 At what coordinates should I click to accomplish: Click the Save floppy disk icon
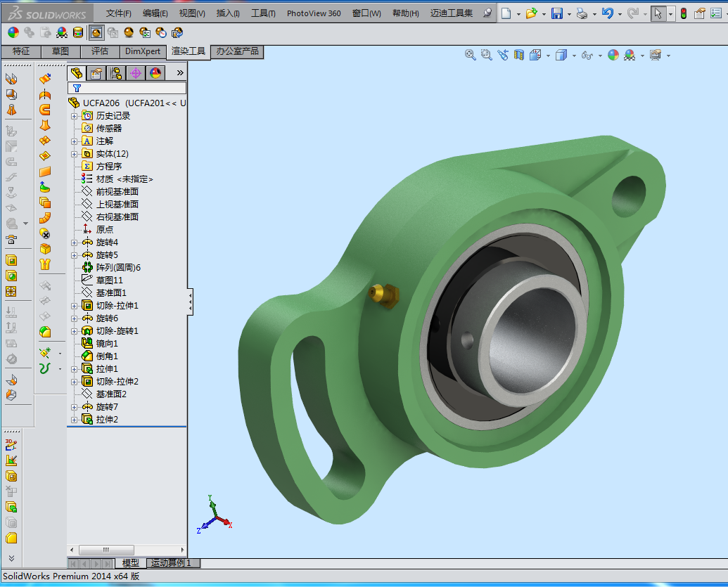point(556,13)
